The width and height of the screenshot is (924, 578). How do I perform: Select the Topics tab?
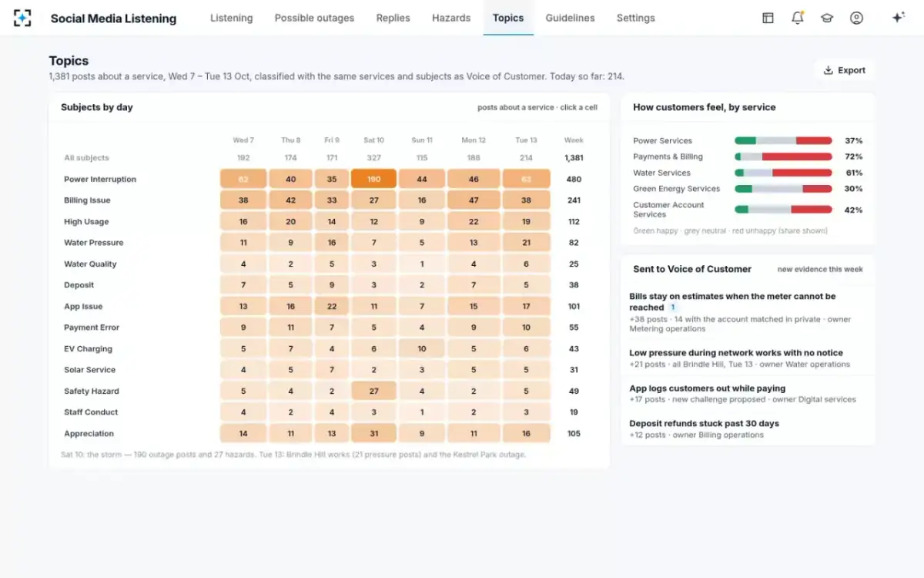[508, 18]
